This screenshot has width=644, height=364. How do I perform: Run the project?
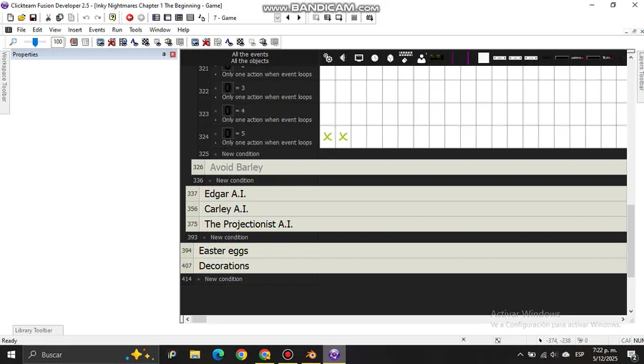[x=316, y=18]
